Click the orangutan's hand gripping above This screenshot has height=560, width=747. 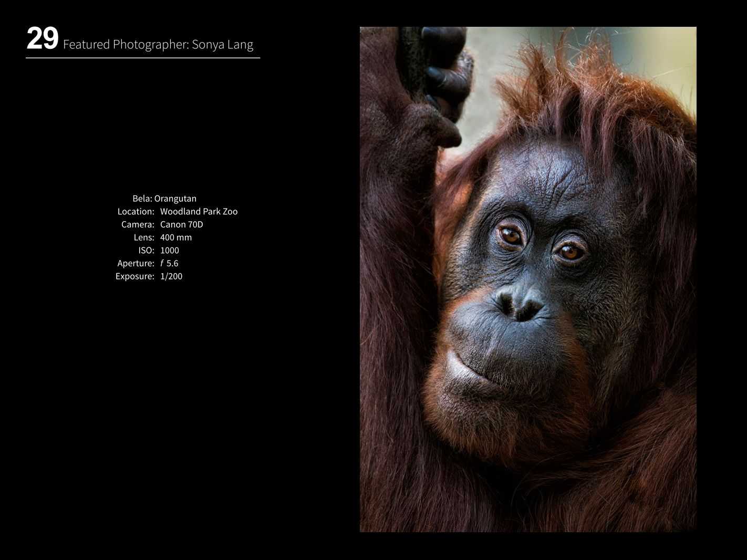(444, 68)
